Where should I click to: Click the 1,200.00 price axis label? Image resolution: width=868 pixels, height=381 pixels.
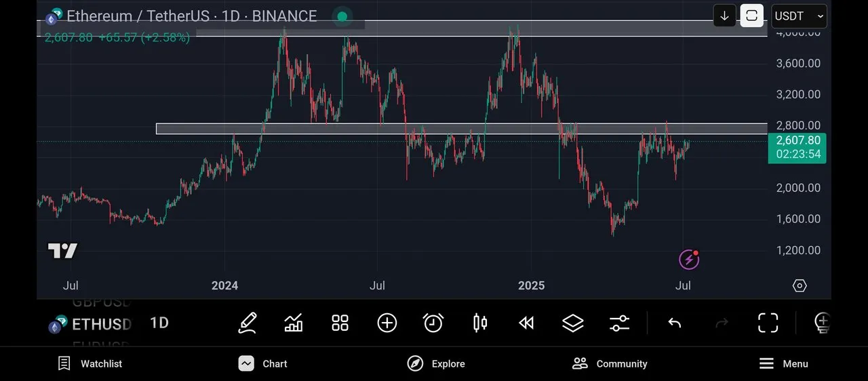[x=798, y=250]
